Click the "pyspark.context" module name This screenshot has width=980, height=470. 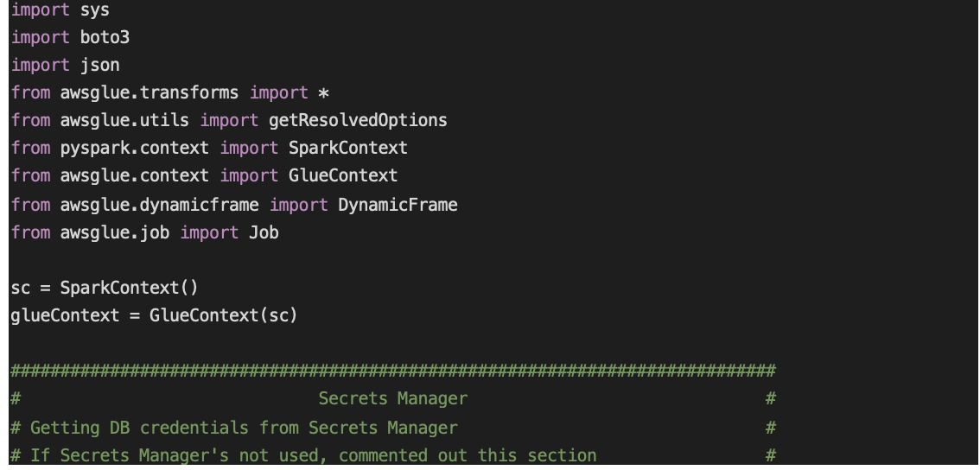[134, 149]
